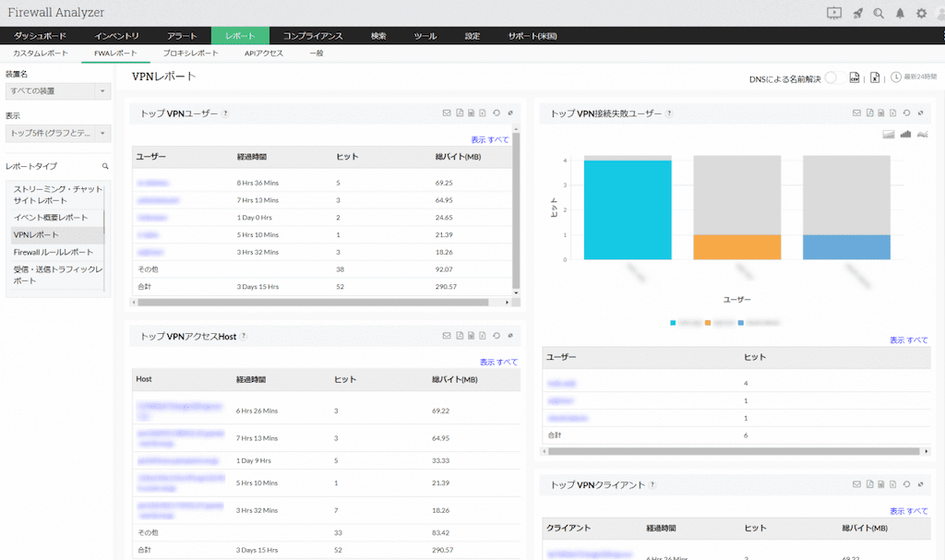Image resolution: width=945 pixels, height=560 pixels.
Task: Open the コンプライアンス menu
Action: point(313,36)
